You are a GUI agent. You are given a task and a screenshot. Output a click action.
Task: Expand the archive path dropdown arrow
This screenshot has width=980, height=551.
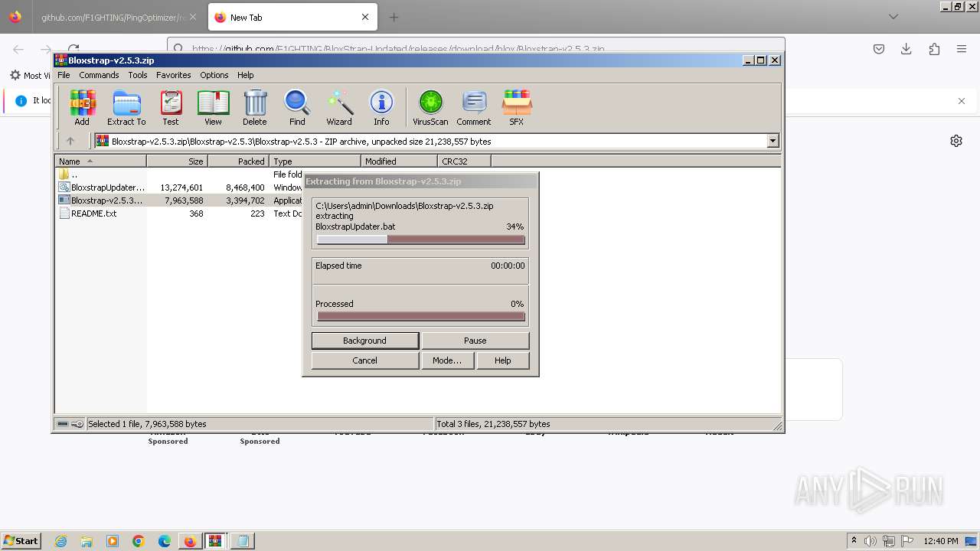click(773, 141)
